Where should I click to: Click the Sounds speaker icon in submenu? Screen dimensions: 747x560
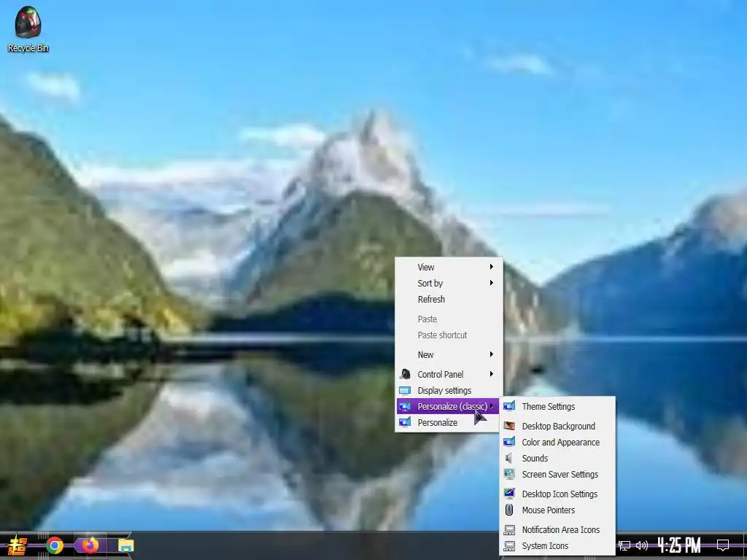508,458
